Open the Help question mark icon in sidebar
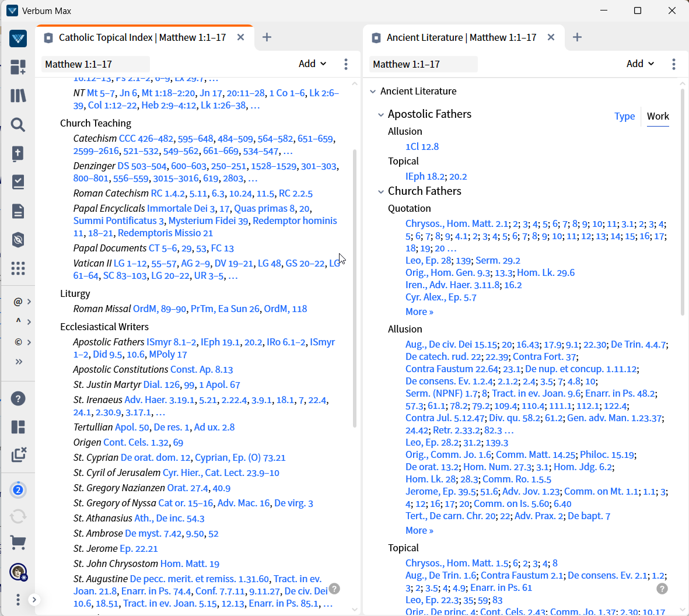This screenshot has height=616, width=689. (x=18, y=399)
